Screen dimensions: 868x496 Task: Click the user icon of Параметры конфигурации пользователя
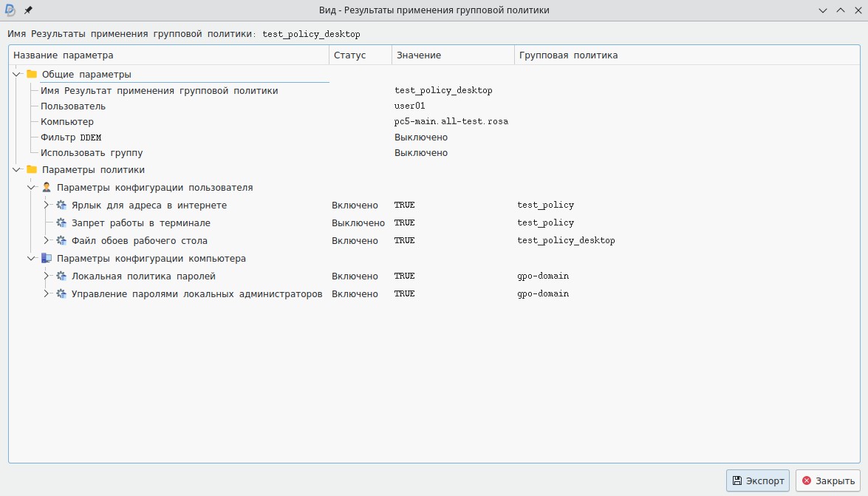[x=47, y=188]
